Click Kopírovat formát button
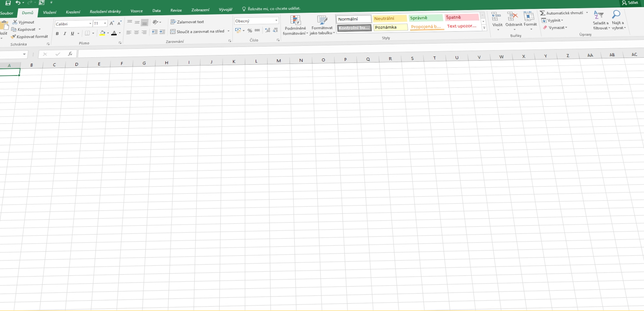The height and width of the screenshot is (311, 644). click(30, 37)
